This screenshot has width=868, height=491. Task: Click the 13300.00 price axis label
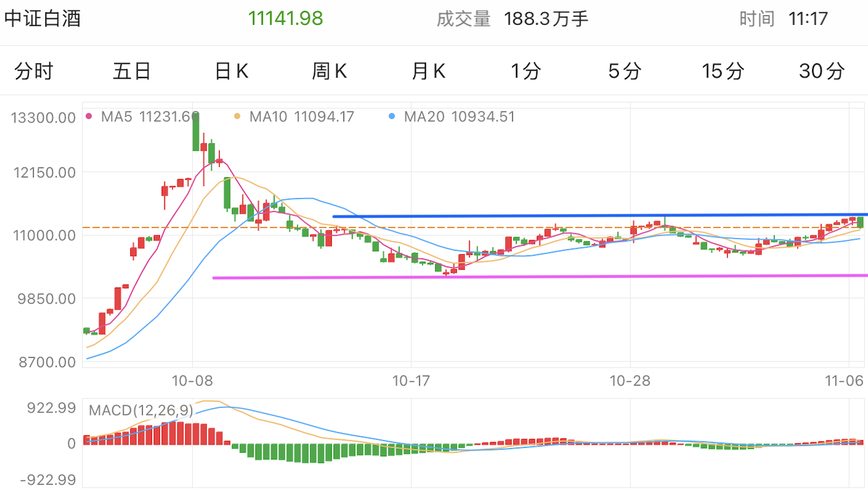pyautogui.click(x=43, y=118)
